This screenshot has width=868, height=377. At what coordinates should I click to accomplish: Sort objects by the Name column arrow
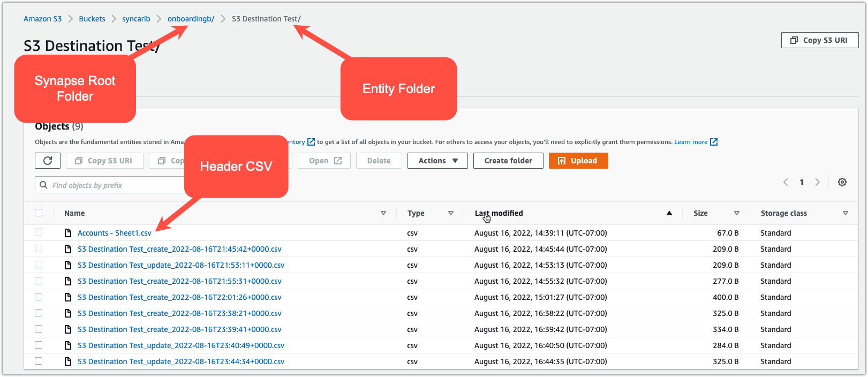tap(383, 213)
